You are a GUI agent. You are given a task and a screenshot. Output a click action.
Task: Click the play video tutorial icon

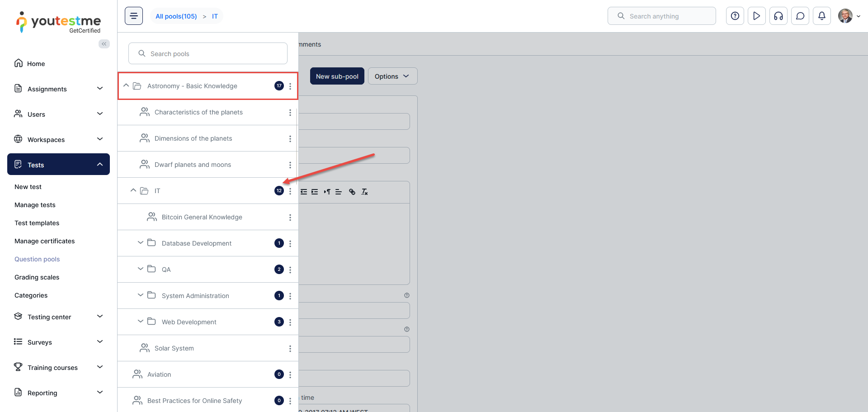pos(757,16)
